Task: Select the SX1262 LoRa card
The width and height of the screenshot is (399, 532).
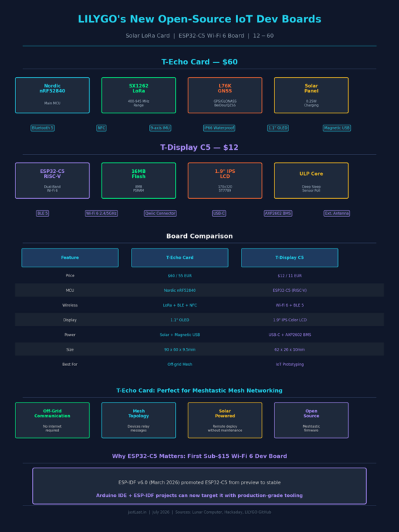Action: click(139, 95)
